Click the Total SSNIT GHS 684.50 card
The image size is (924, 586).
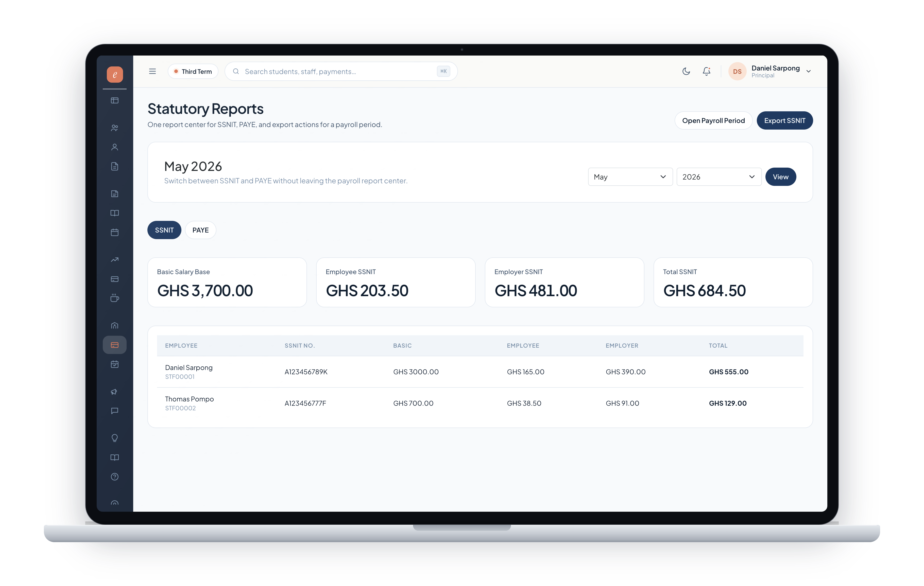click(x=733, y=282)
